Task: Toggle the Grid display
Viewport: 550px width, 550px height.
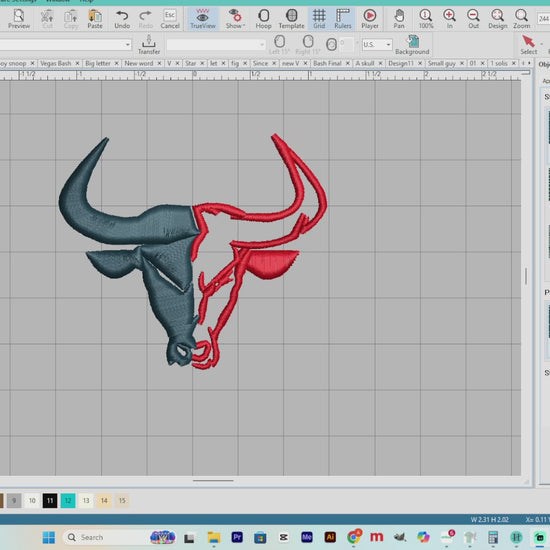Action: (x=319, y=19)
